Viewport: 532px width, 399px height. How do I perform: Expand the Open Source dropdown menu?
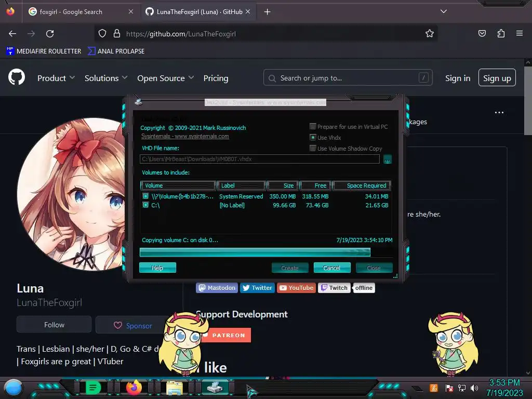[x=166, y=78]
